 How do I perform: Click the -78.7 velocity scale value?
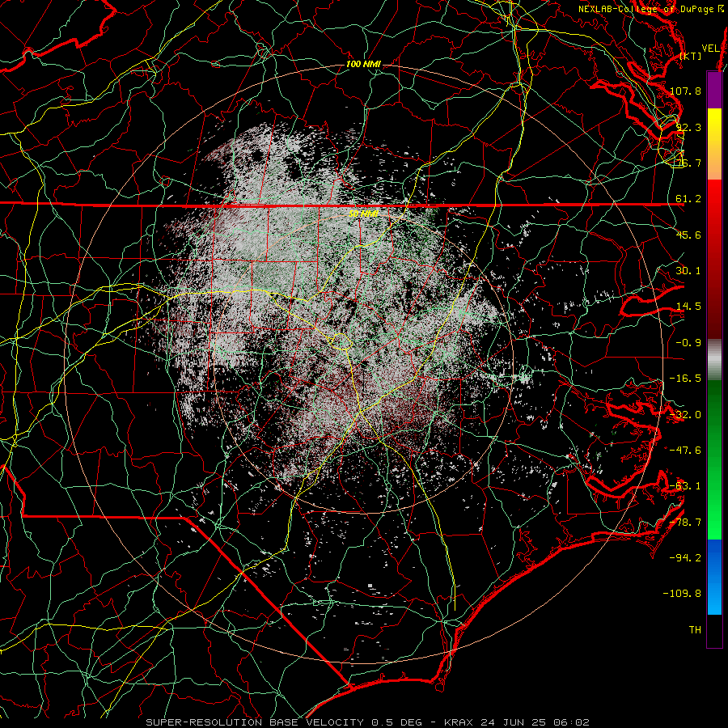click(685, 523)
